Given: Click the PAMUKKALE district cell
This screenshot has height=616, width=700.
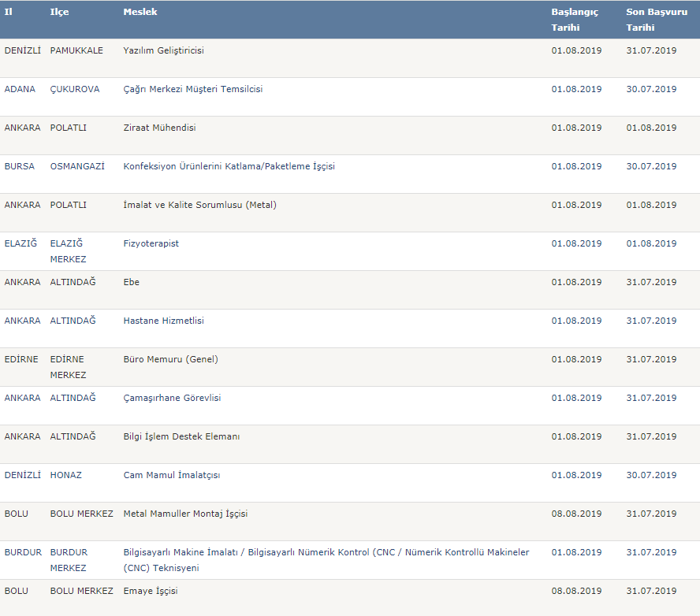Looking at the screenshot, I should [x=76, y=50].
